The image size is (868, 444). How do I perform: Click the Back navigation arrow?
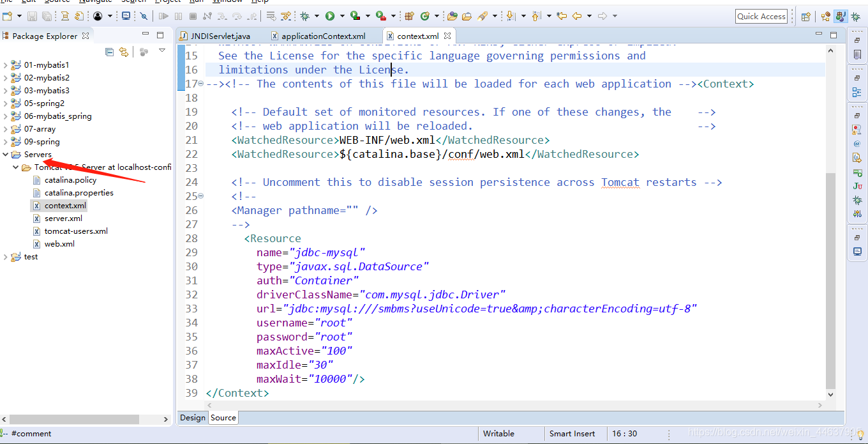click(x=577, y=16)
